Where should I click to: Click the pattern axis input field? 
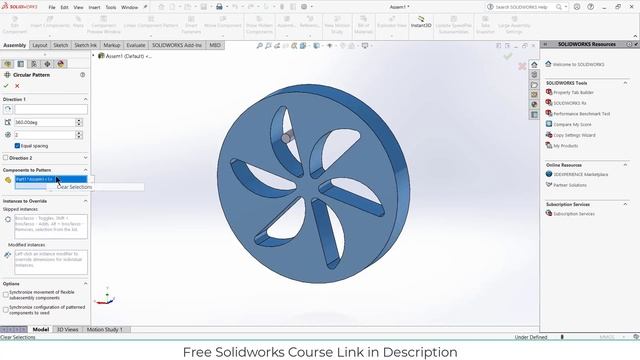pos(51,109)
